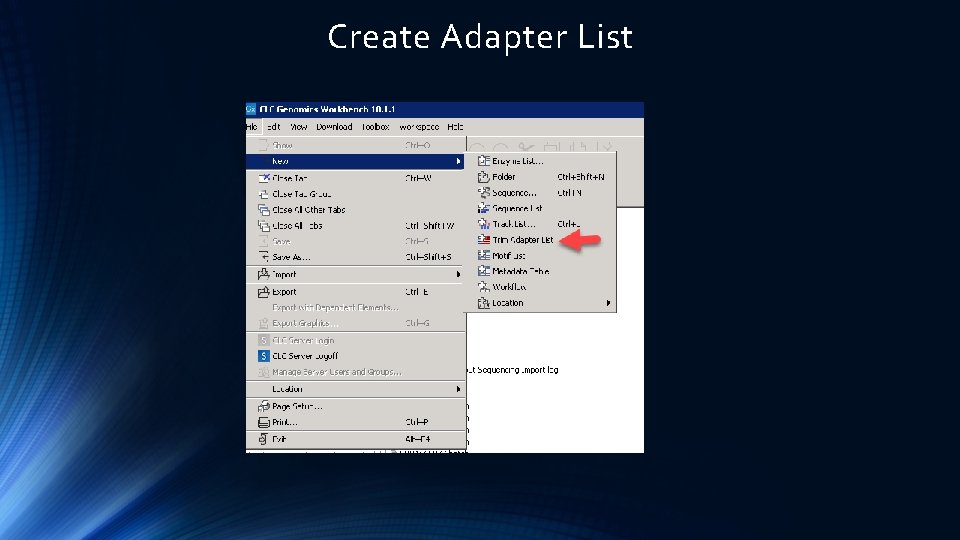Screen dimensions: 960x540
Task: Click the Folder icon in New submenu
Action: [x=484, y=176]
